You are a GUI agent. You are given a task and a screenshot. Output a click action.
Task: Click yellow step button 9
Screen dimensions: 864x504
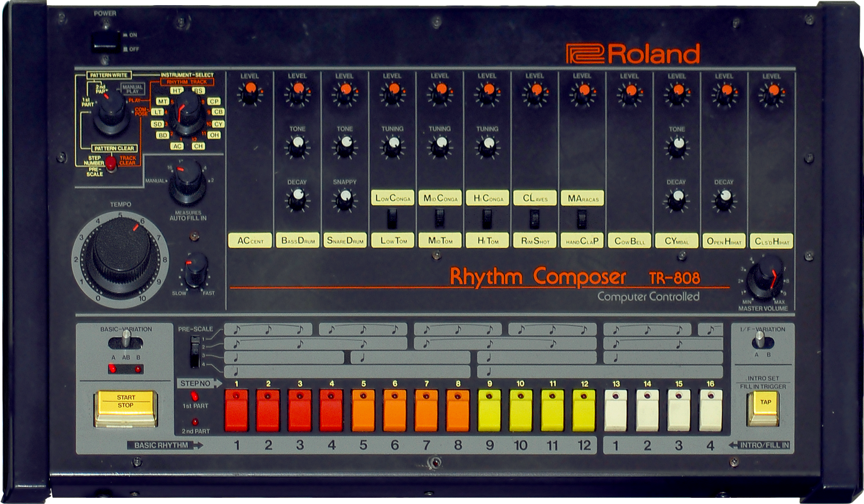coord(489,411)
